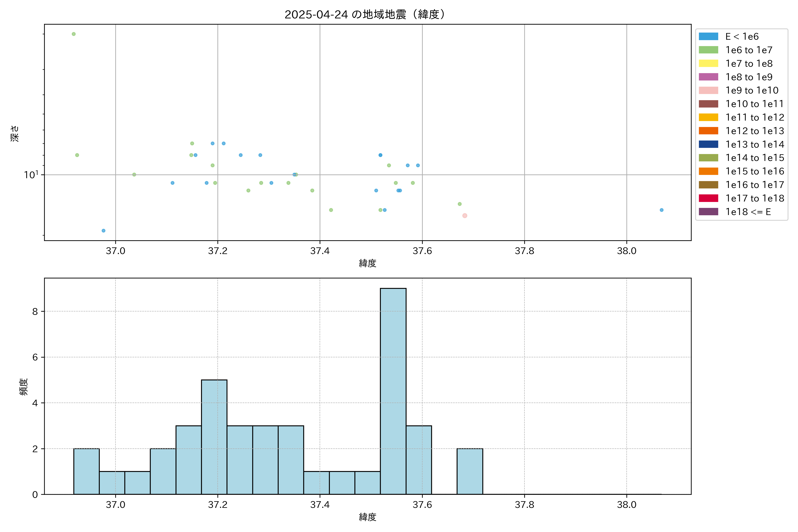Click the '深さ' y-axis label
The image size is (798, 532).
click(x=15, y=133)
